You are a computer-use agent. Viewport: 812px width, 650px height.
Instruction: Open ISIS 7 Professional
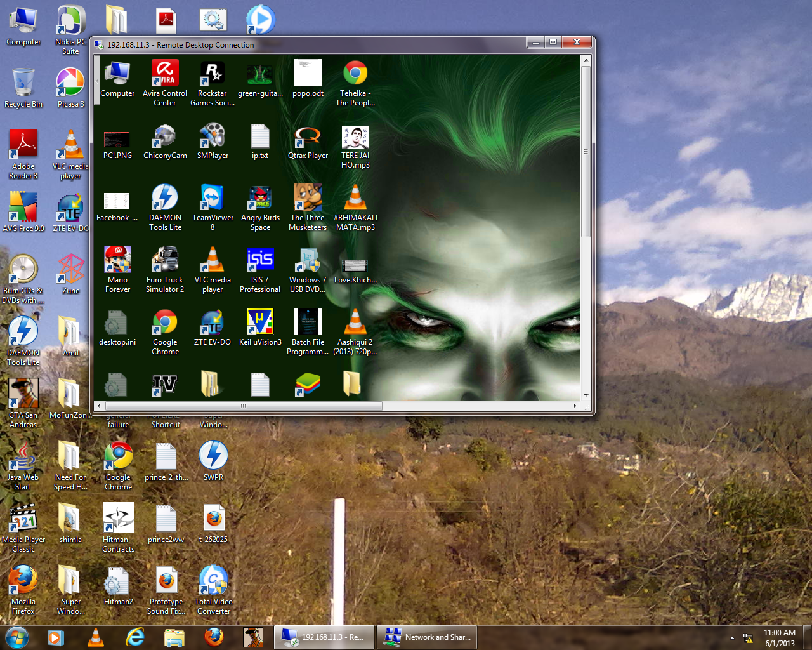tap(260, 259)
